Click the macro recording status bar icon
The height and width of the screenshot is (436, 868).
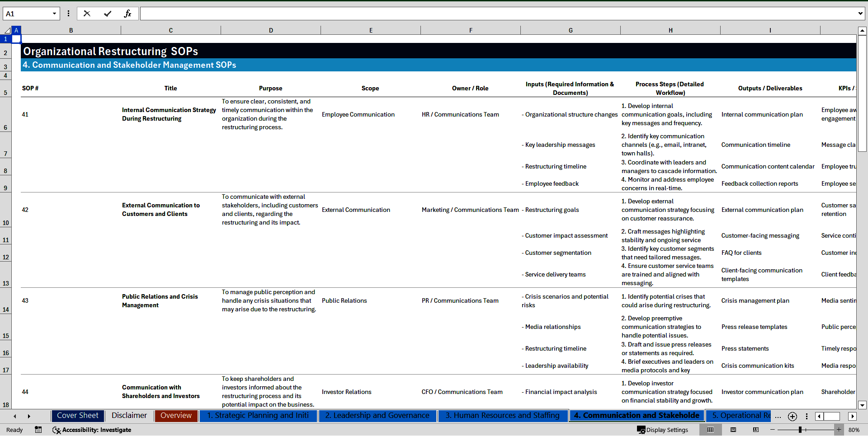[38, 430]
